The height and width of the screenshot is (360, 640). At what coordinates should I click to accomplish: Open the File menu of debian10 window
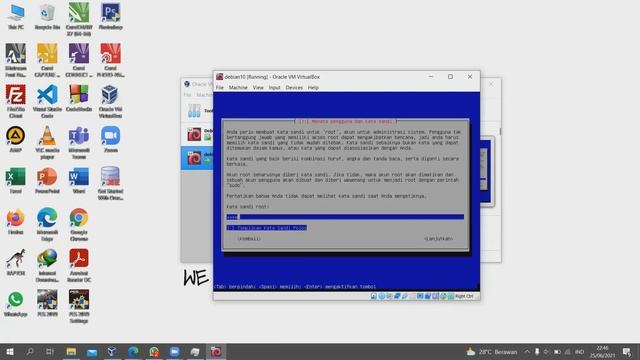tap(220, 88)
